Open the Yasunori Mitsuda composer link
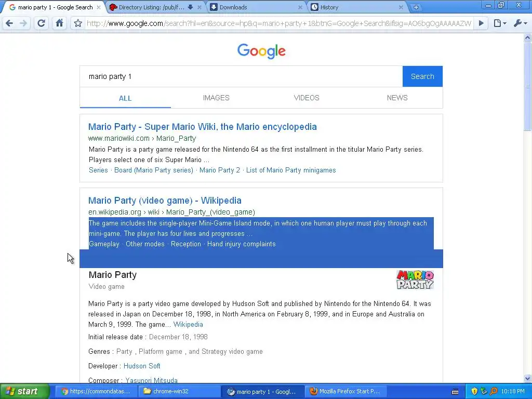Screen dimensions: 532x399 (x=151, y=380)
